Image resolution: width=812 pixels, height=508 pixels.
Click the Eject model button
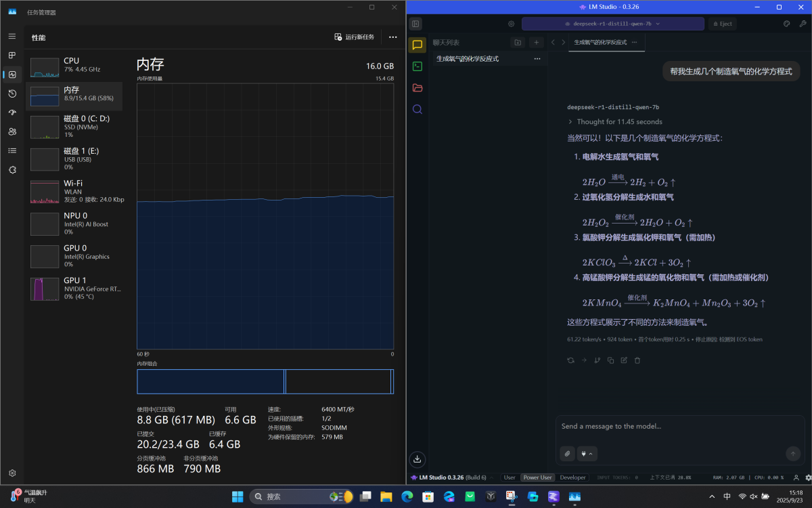coord(722,24)
